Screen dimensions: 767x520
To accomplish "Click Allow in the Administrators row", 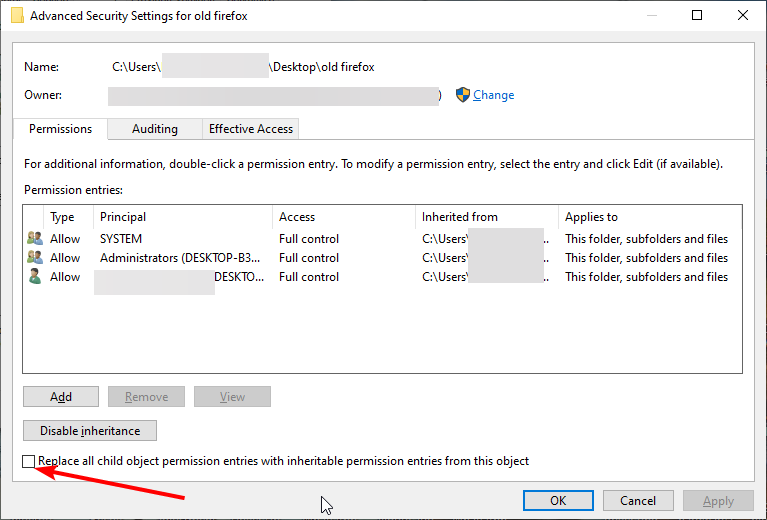I will tap(65, 258).
